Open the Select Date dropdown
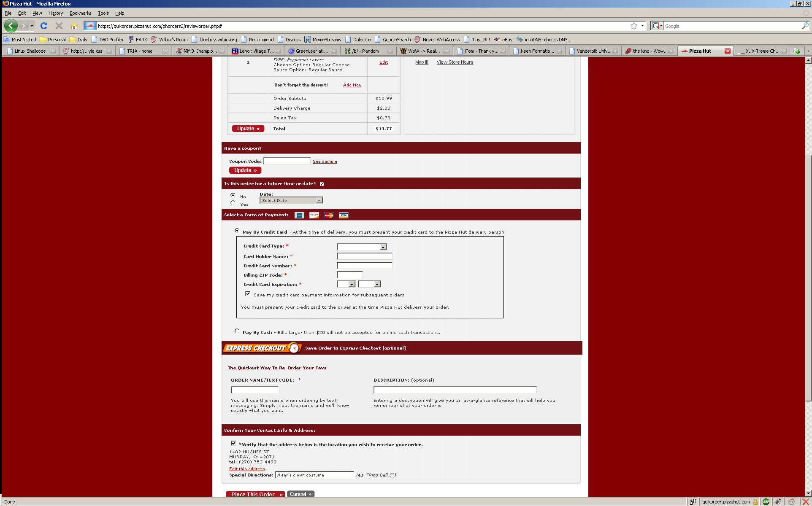This screenshot has height=506, width=812. [291, 200]
